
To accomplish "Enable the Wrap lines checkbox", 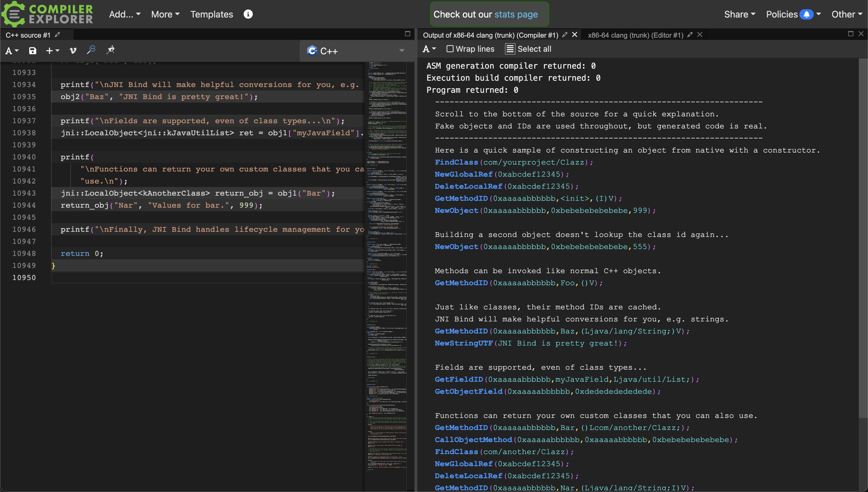I will [x=450, y=49].
